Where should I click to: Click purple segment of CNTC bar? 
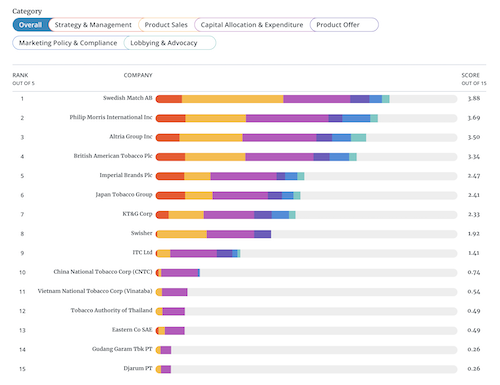180,273
